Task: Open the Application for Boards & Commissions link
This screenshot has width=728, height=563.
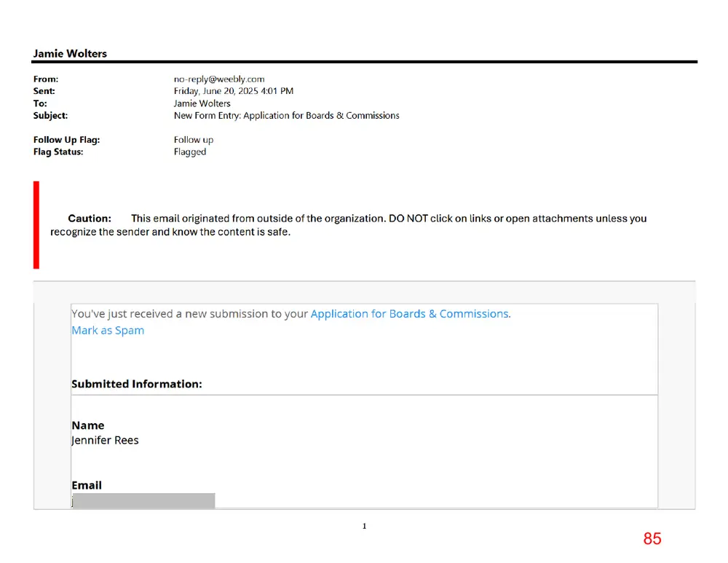Action: point(410,314)
